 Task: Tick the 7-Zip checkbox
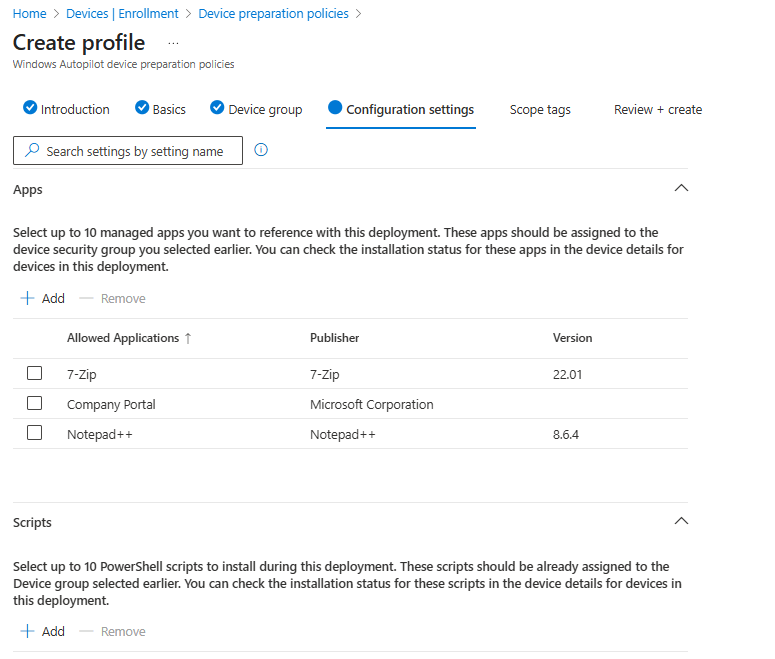[x=35, y=373]
